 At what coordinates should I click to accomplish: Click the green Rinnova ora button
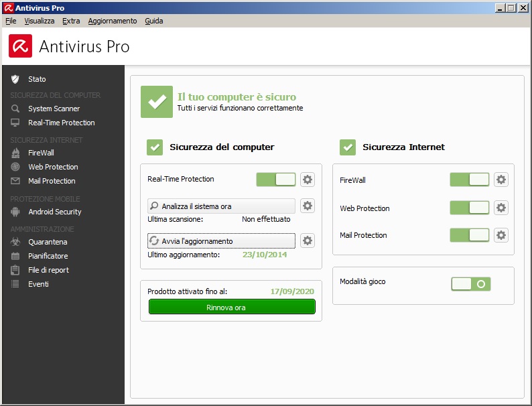point(232,307)
